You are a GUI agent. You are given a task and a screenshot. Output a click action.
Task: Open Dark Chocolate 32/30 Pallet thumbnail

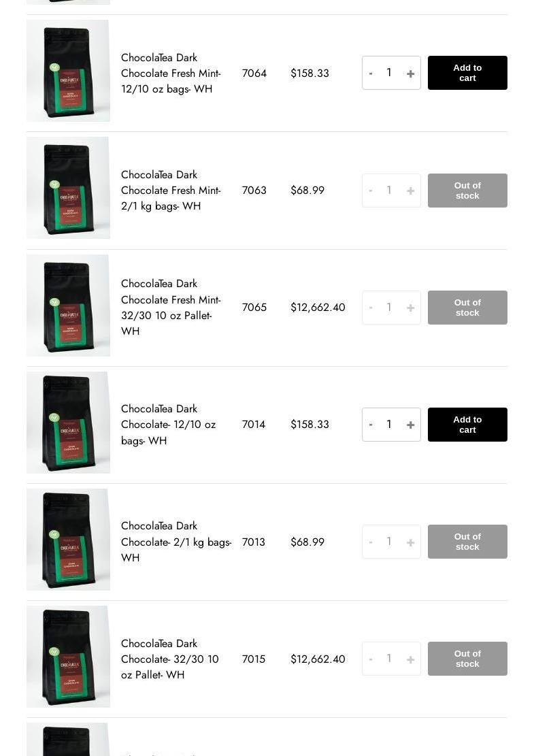[68, 657]
